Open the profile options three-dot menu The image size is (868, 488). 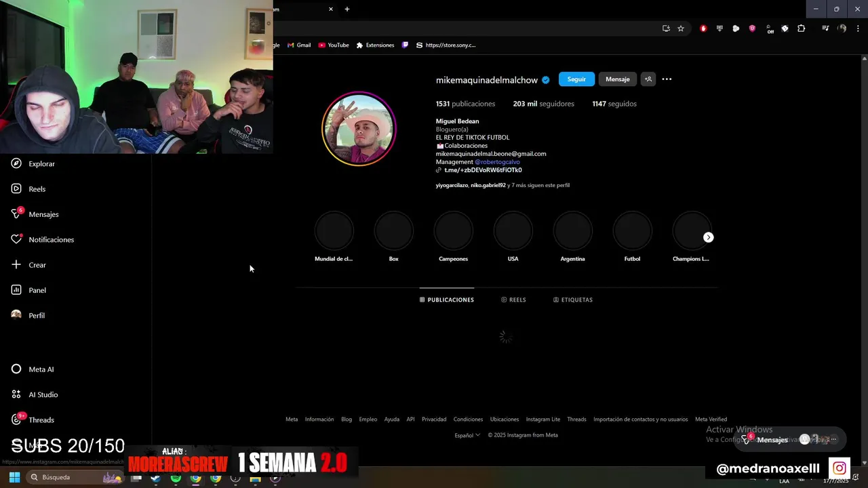(x=667, y=79)
